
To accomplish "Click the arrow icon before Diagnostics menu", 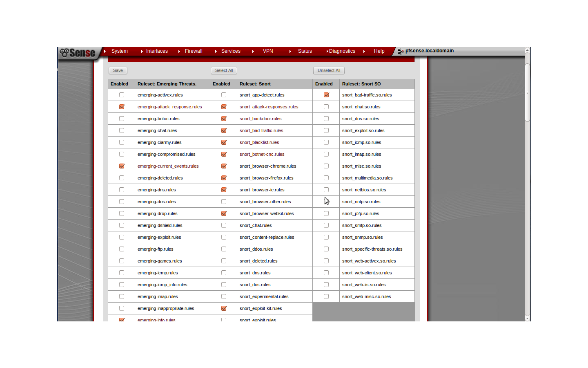I will pos(327,52).
